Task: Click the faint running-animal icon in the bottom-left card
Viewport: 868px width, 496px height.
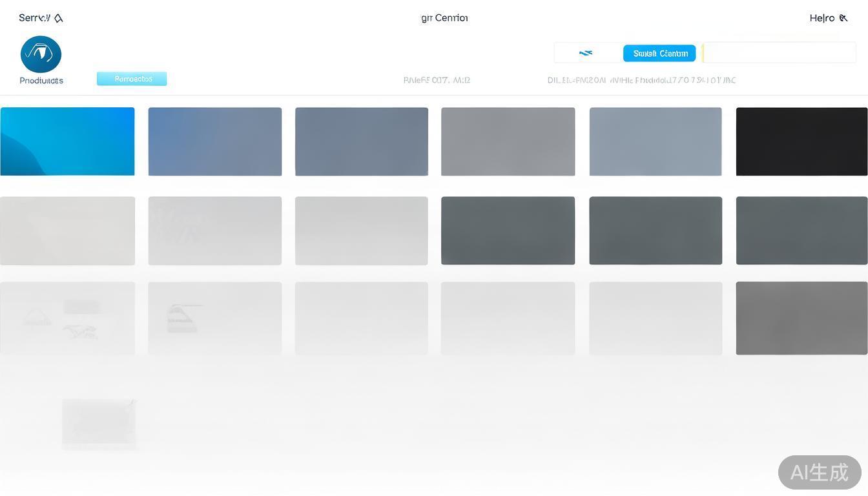Action: coord(80,331)
